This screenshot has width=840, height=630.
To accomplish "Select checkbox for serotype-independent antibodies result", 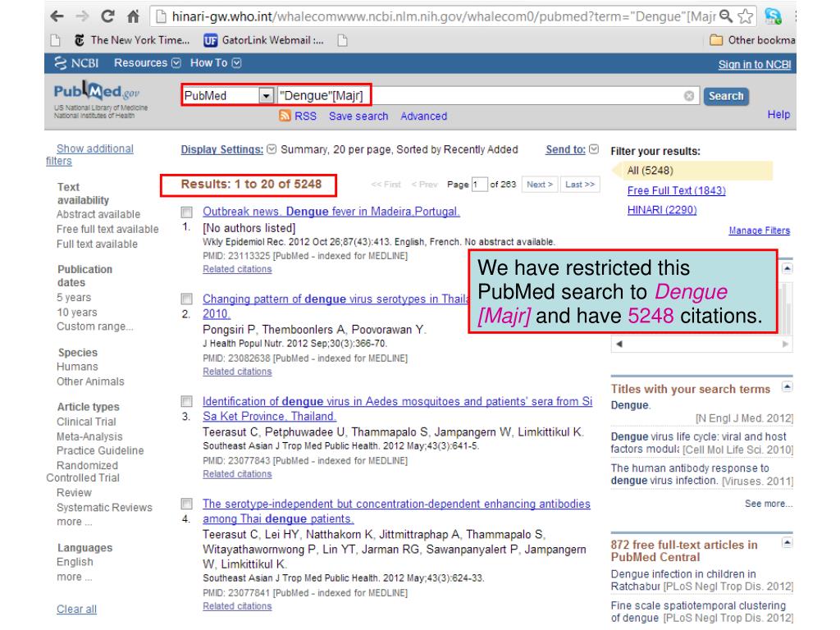I will pyautogui.click(x=186, y=504).
